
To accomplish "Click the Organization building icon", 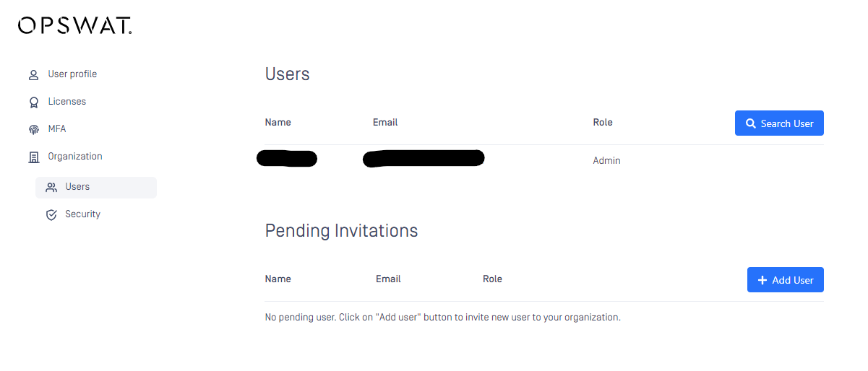I will click(33, 157).
